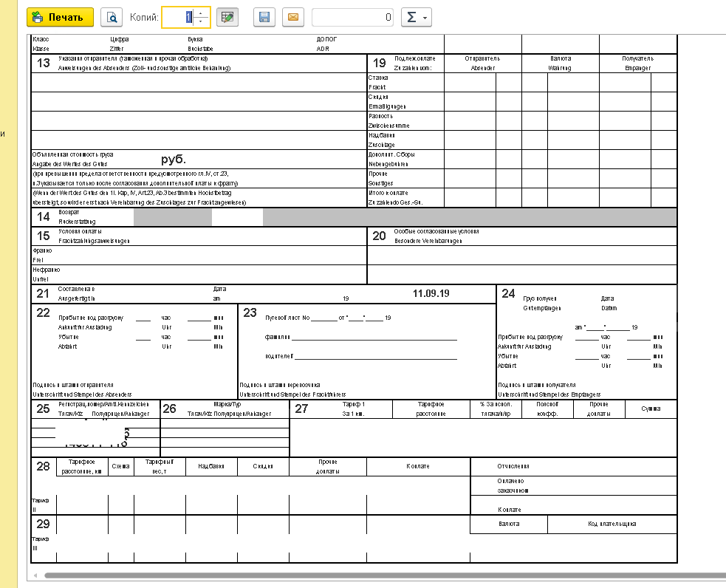This screenshot has width=726, height=588.
Task: Select section 23 Путевой лист No text
Action: click(x=287, y=318)
